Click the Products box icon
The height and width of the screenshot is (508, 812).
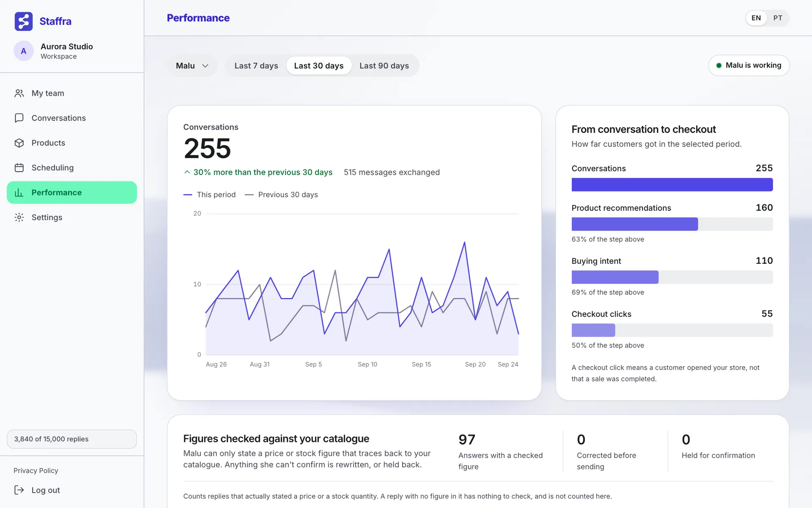tap(19, 143)
